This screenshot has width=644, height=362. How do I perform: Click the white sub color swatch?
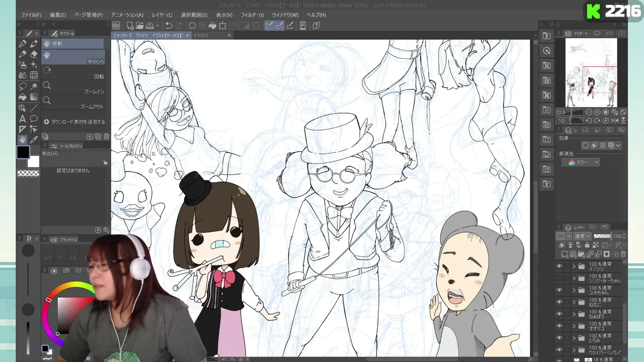[33, 161]
